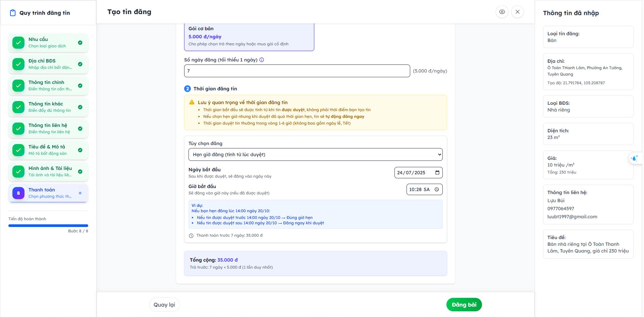Click the 5.000 đ/ngày package price

point(205,37)
